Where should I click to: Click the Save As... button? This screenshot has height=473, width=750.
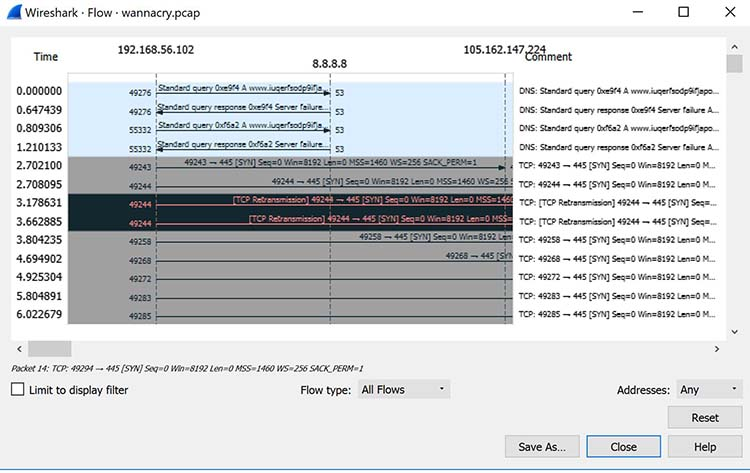pyautogui.click(x=542, y=446)
